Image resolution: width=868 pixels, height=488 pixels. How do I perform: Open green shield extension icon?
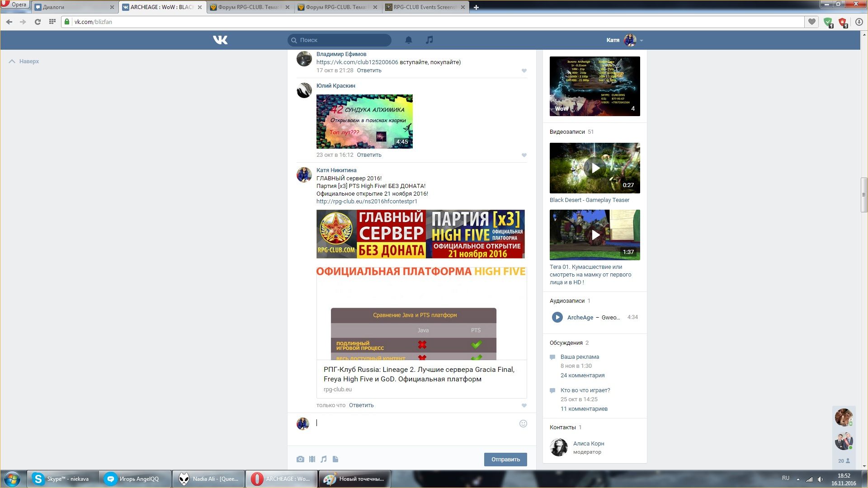(x=828, y=22)
